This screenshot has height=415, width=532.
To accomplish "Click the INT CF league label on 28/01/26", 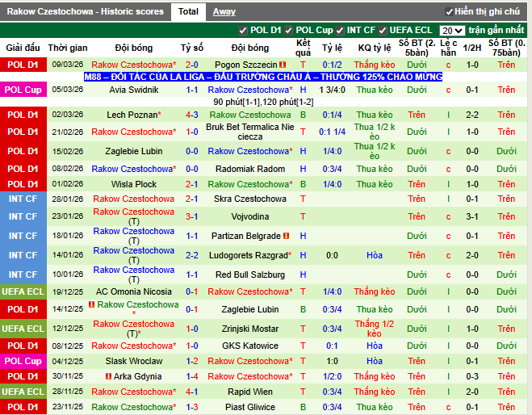I will (23, 199).
